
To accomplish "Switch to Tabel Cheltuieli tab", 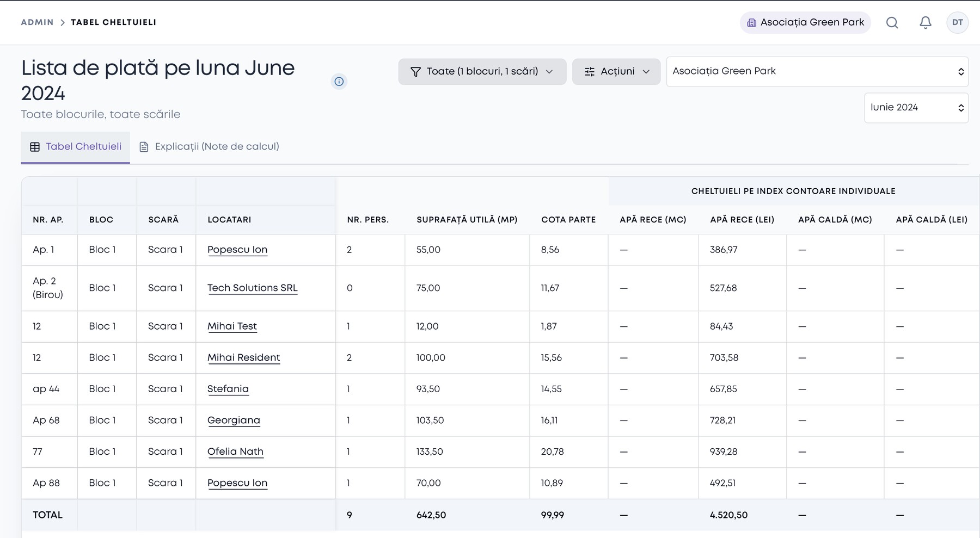I will click(x=75, y=147).
